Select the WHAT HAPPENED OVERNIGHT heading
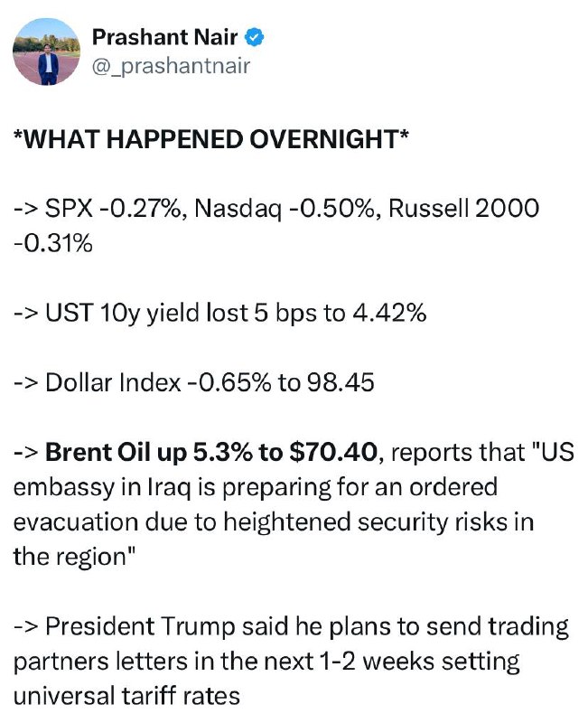 coord(211,139)
